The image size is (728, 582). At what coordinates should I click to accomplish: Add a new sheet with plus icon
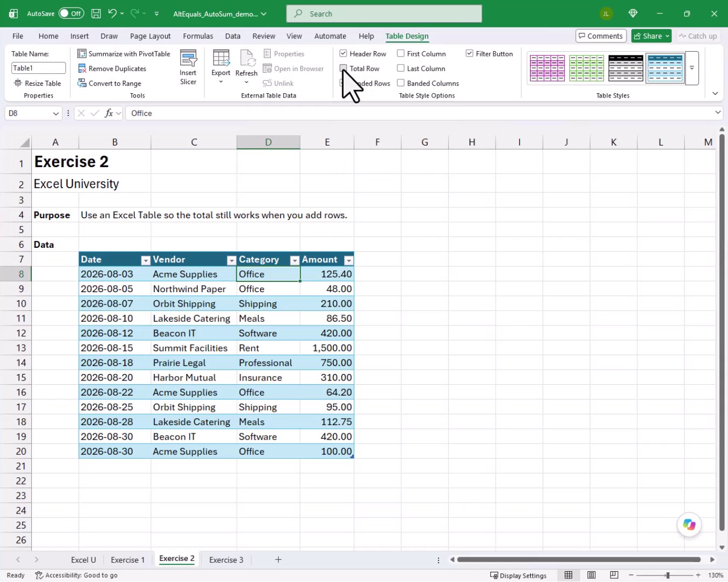click(x=278, y=560)
